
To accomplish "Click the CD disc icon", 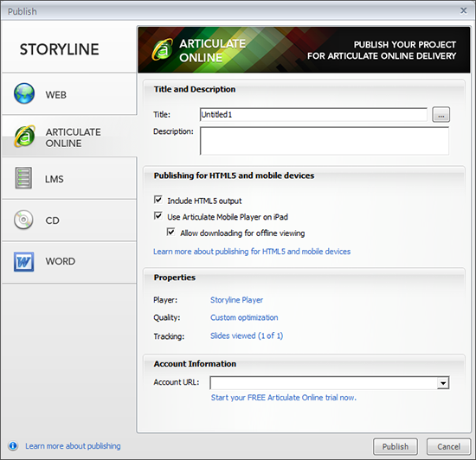I will (23, 220).
